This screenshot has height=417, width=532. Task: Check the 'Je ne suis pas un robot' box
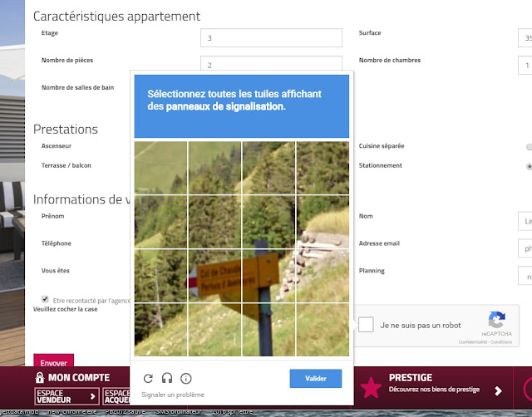point(366,325)
